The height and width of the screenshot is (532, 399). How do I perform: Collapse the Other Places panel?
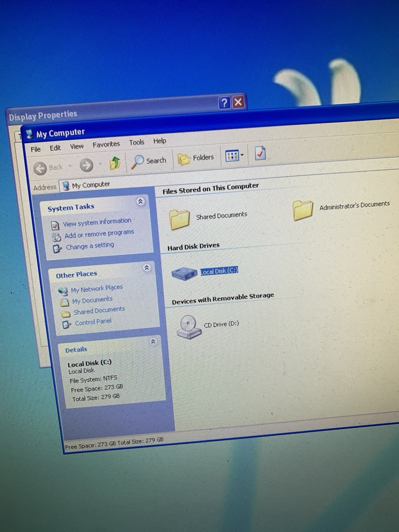[x=147, y=268]
